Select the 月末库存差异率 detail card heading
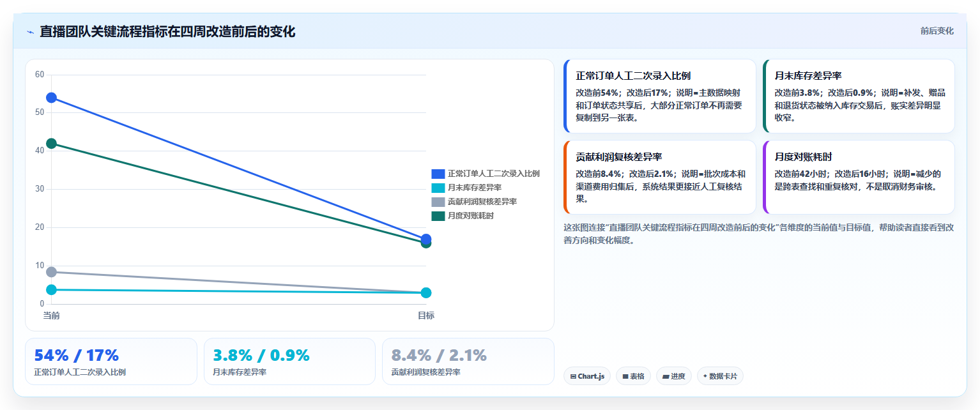Image resolution: width=980 pixels, height=410 pixels. point(808,75)
